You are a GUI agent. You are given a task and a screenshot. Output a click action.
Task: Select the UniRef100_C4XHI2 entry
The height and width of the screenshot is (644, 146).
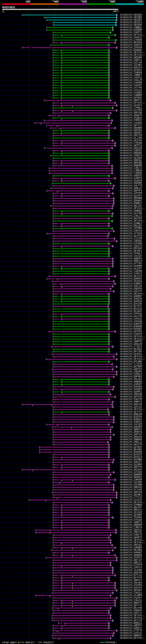(x=131, y=37)
